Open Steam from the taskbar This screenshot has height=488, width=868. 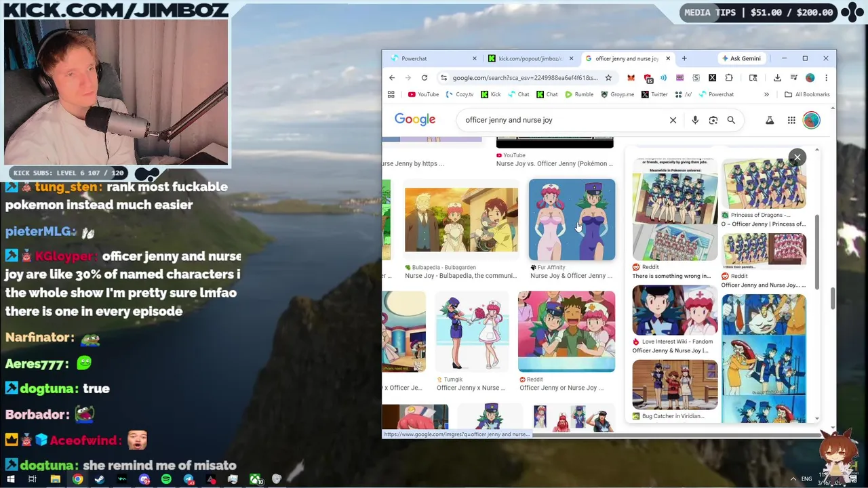click(100, 479)
